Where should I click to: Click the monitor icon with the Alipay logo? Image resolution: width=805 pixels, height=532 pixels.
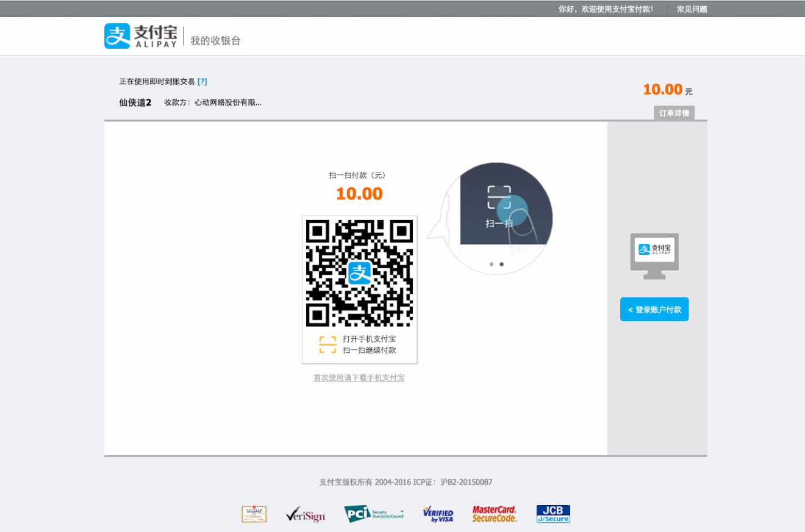pyautogui.click(x=654, y=256)
